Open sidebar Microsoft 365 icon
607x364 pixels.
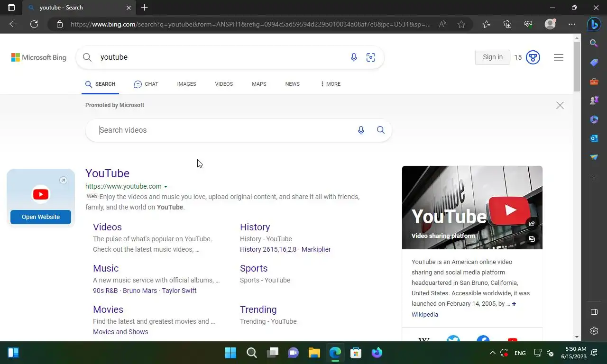point(594,119)
